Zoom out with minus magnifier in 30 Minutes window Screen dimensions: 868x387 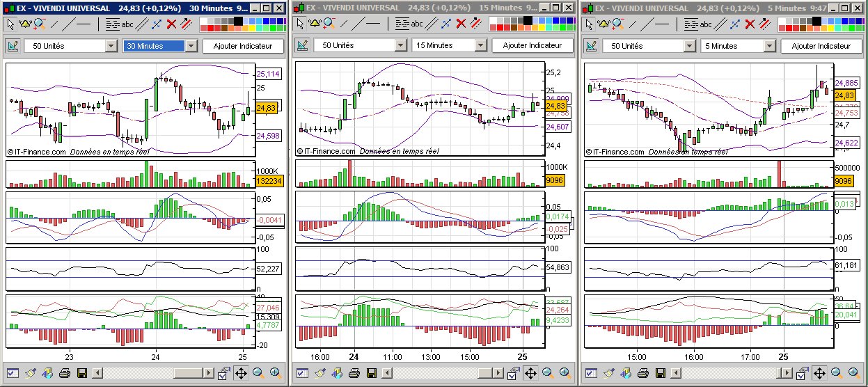[258, 373]
